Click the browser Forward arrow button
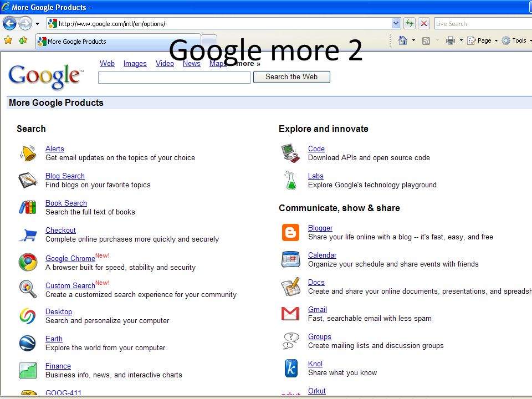Viewport: 532px width, 399px height. point(25,23)
